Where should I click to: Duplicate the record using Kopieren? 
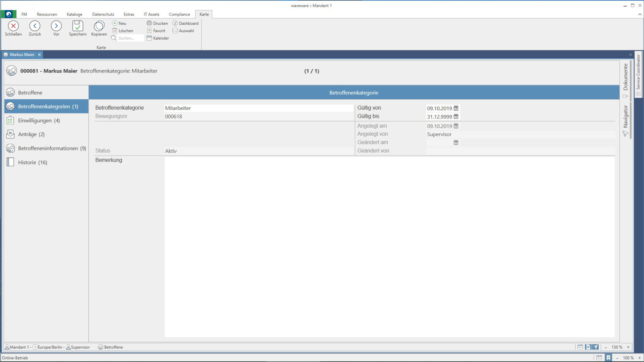point(99,26)
